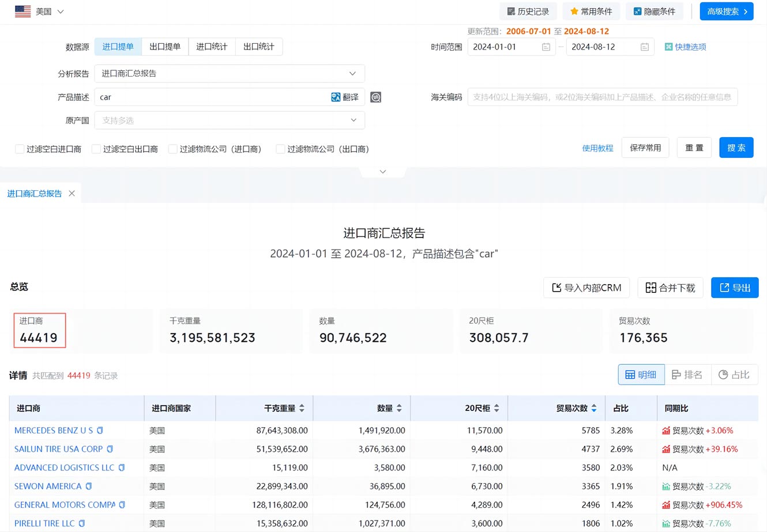This screenshot has width=767, height=532.
Task: Open SEWON AMERICA importer link
Action: pyautogui.click(x=48, y=486)
